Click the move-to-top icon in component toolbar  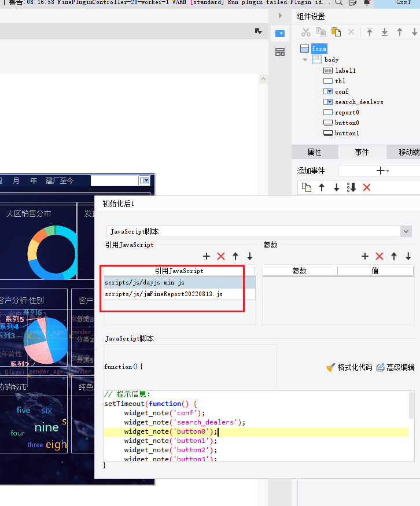click(x=370, y=32)
